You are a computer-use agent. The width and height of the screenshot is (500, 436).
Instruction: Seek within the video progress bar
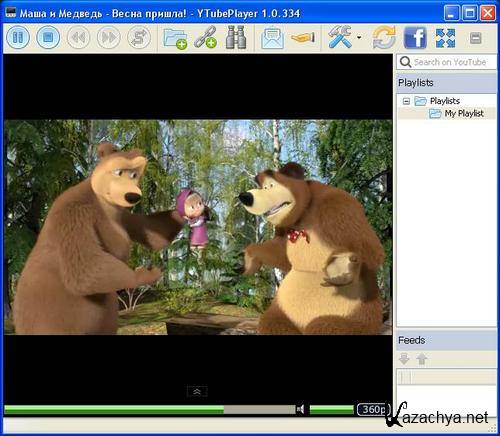point(150,409)
